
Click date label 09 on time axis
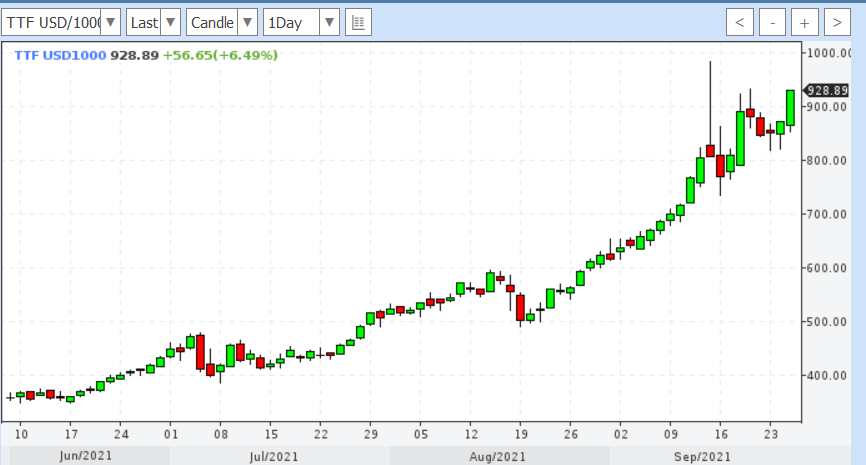tap(671, 435)
